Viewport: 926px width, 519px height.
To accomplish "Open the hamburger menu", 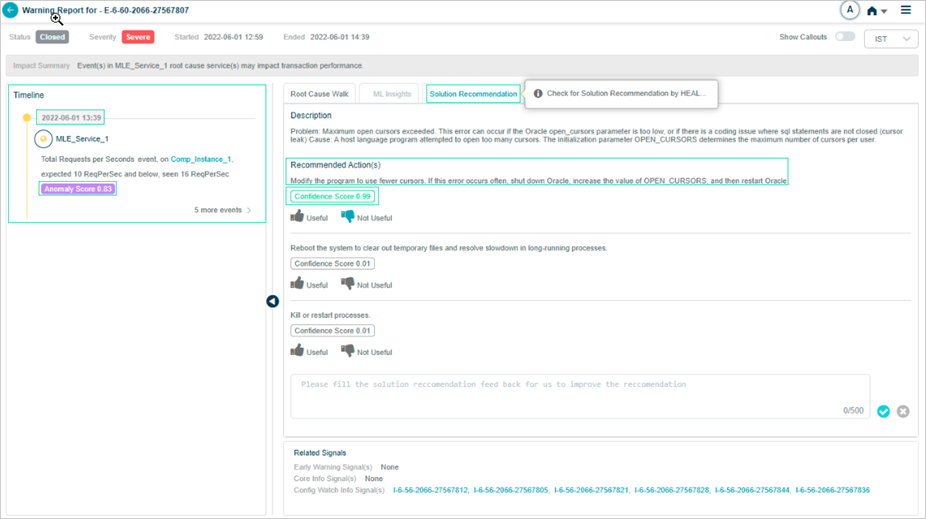I will [x=906, y=10].
